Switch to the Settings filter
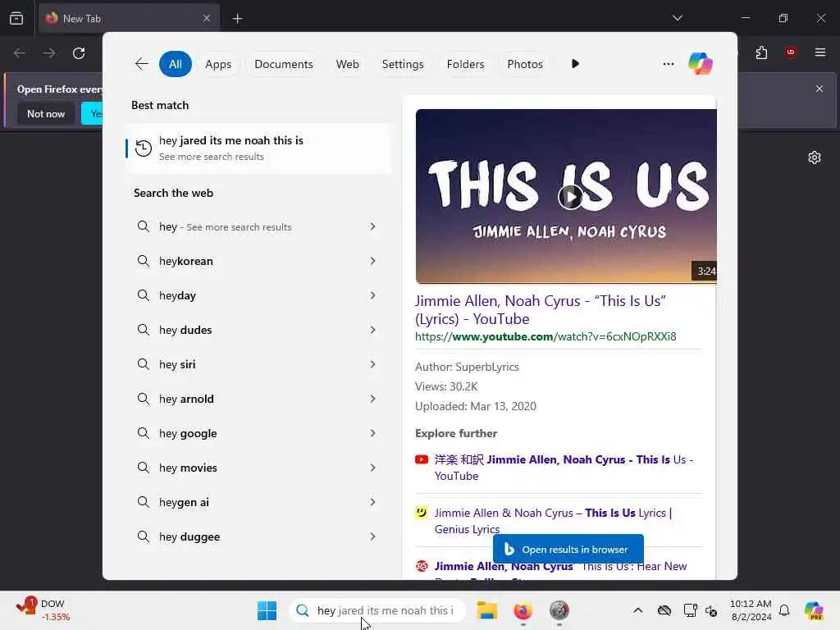The height and width of the screenshot is (630, 840). 402,64
